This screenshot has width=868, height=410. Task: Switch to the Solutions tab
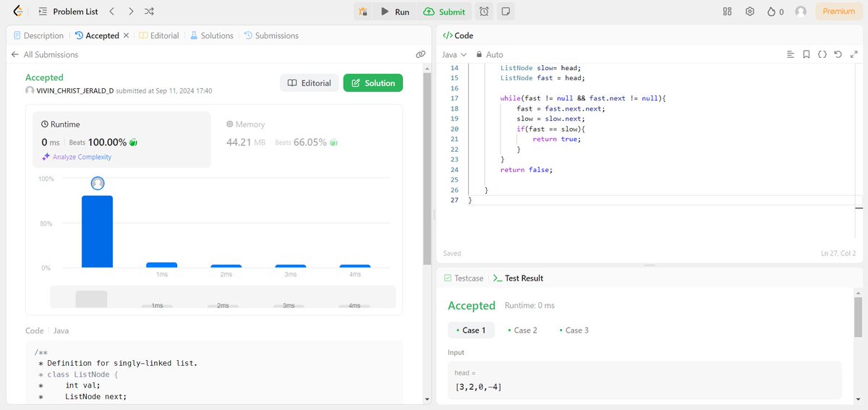coord(212,35)
